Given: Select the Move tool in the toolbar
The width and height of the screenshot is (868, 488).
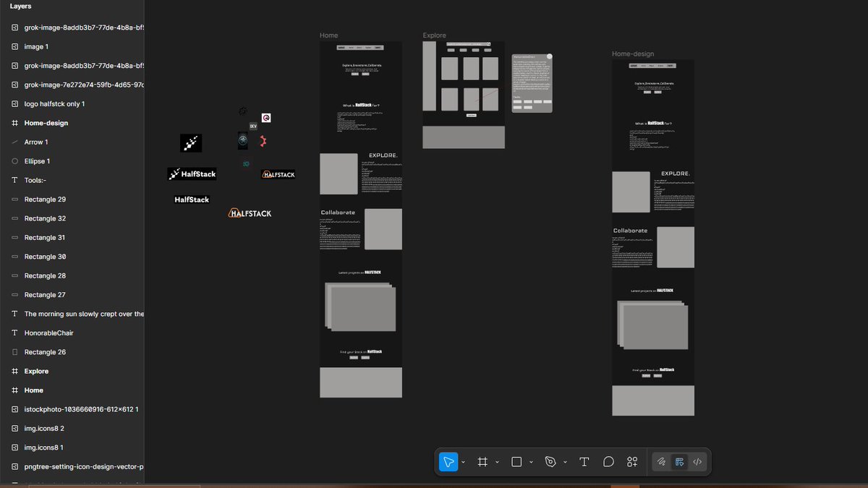Looking at the screenshot, I should (448, 462).
